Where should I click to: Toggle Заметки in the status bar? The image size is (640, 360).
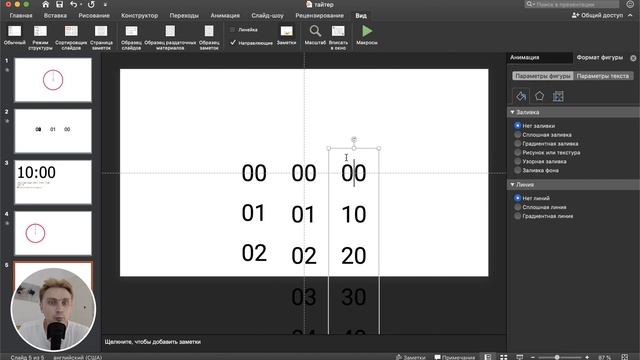pos(411,357)
